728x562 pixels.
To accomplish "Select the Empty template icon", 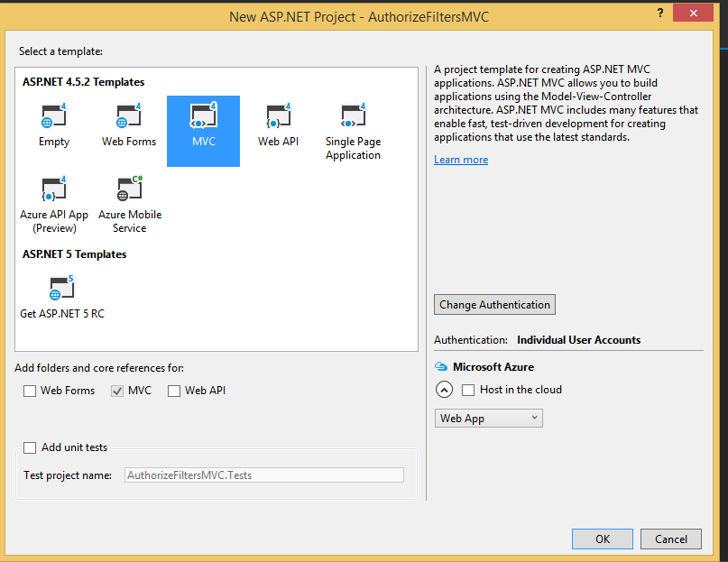I will pyautogui.click(x=54, y=115).
